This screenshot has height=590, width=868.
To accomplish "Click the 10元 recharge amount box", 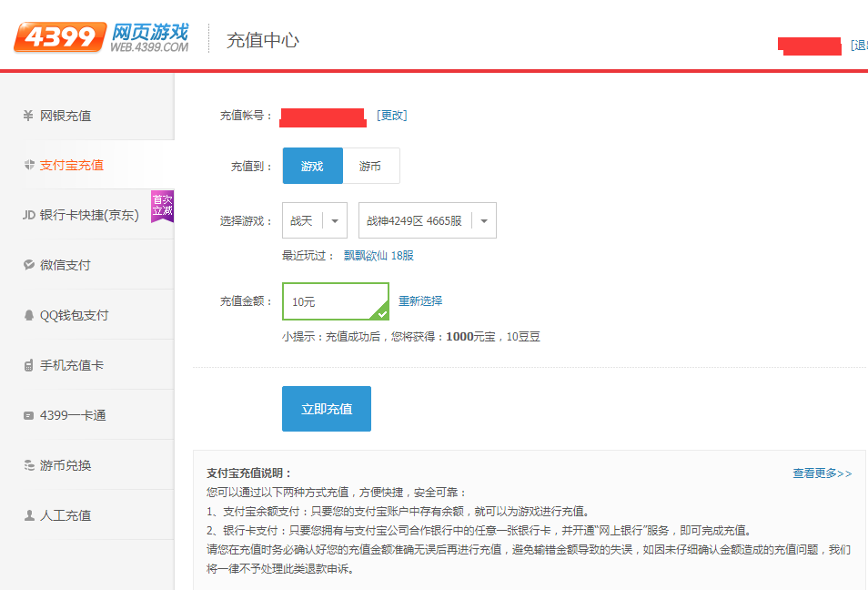I will (x=335, y=301).
